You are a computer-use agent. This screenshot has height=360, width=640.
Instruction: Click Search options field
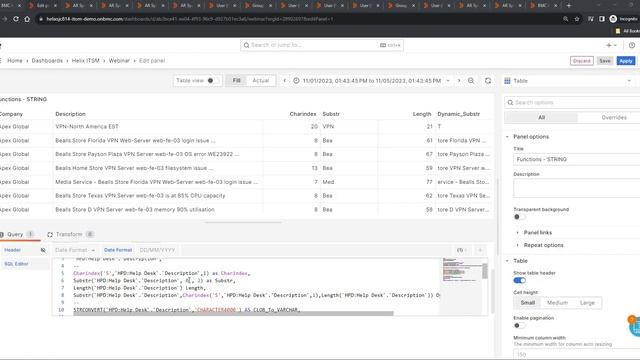point(571,102)
